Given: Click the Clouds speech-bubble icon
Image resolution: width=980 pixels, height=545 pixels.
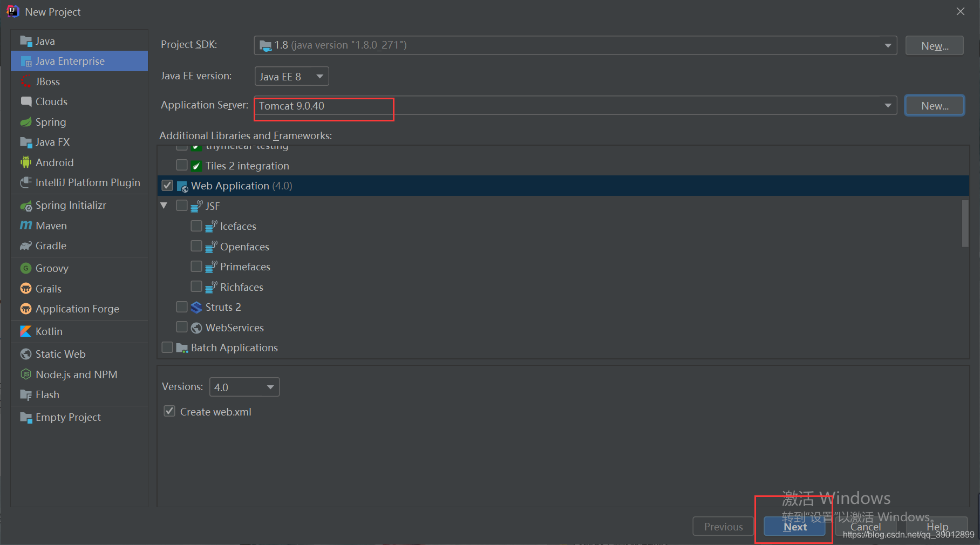Looking at the screenshot, I should click(26, 101).
